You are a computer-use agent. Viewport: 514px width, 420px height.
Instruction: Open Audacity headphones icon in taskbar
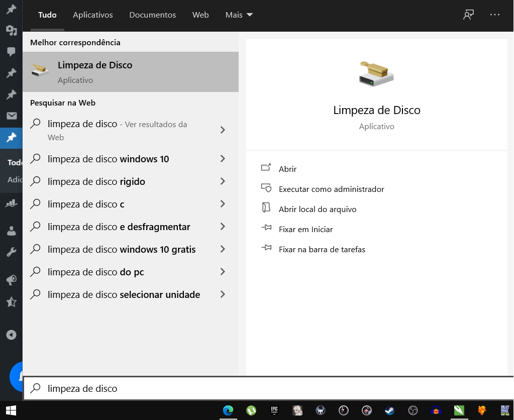436,410
